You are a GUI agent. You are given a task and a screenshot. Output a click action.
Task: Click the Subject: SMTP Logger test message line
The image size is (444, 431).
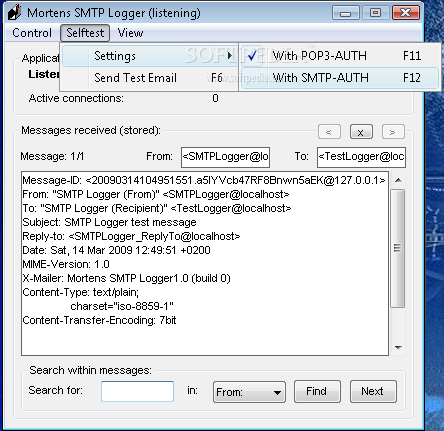pyautogui.click(x=109, y=222)
